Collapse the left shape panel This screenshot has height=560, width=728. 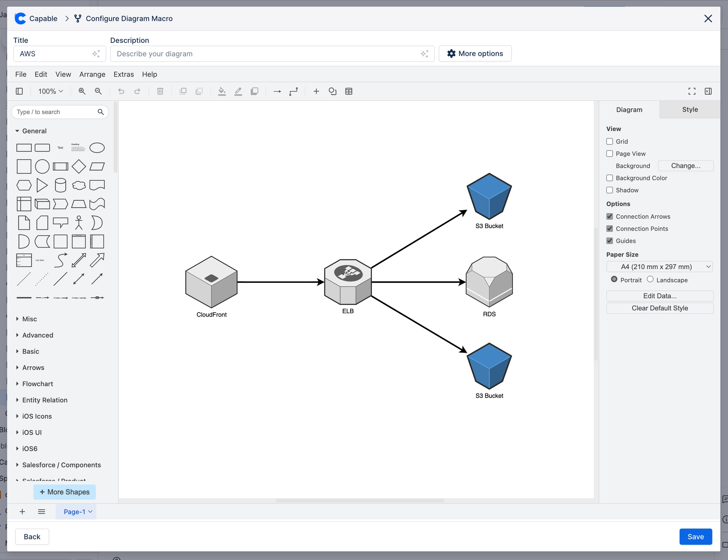[19, 91]
